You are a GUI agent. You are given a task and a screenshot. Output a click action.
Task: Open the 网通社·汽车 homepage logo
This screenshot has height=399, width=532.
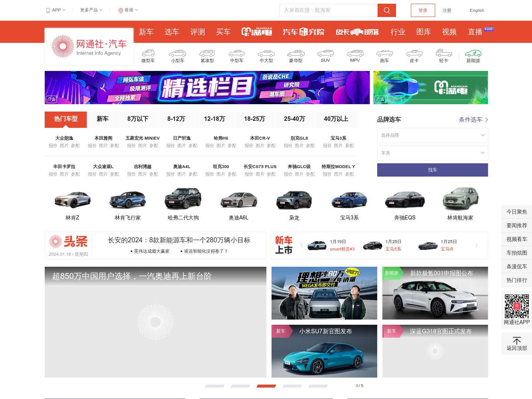[89, 47]
